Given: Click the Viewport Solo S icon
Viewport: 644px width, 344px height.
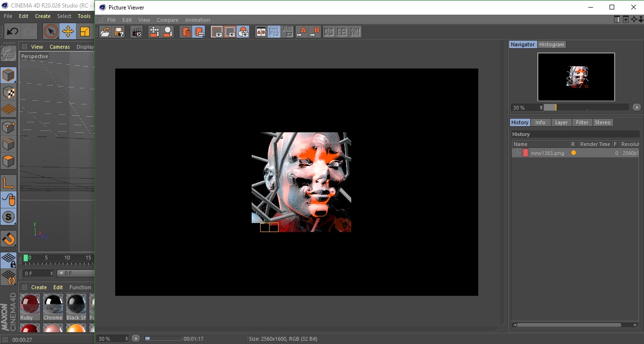Looking at the screenshot, I should coord(8,217).
